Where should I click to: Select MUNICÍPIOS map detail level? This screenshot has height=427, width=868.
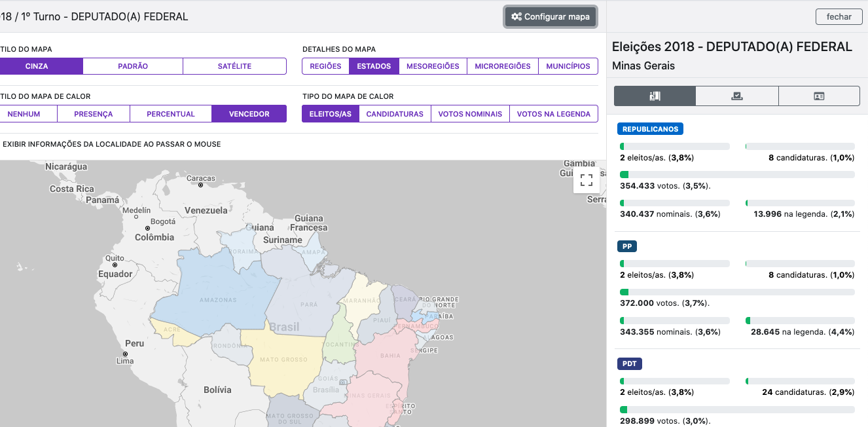click(568, 66)
